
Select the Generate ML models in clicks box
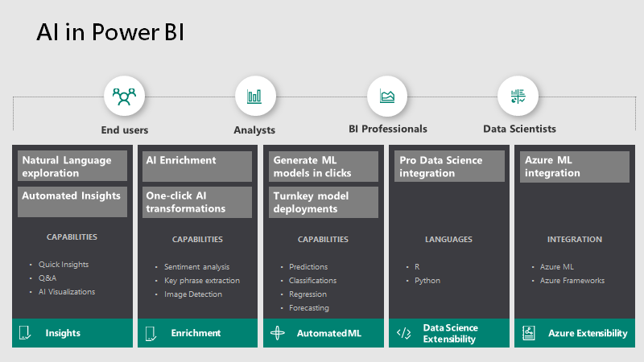[324, 167]
